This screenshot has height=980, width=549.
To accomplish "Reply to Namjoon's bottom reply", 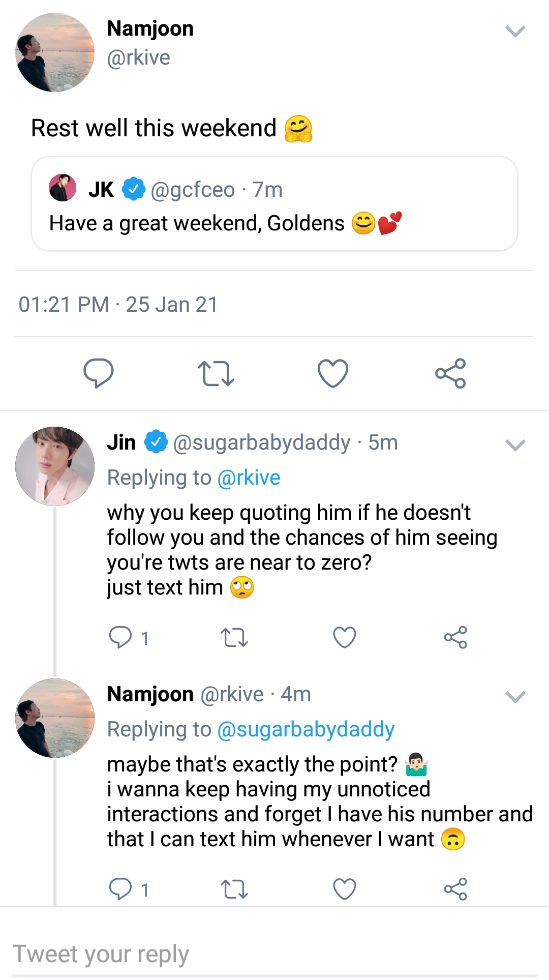I will coord(121,889).
